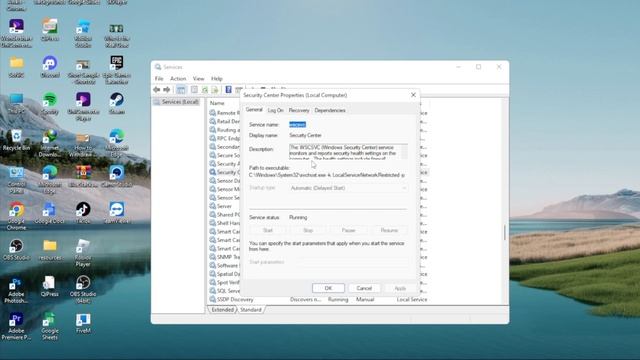
Task: Open Microsoft Edge shortcut beside Steam
Action: point(117,143)
